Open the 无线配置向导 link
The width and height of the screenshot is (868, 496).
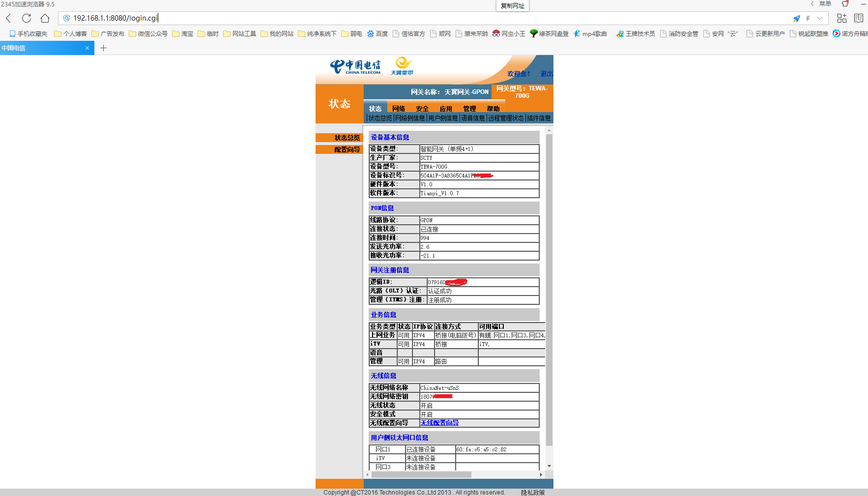[439, 423]
